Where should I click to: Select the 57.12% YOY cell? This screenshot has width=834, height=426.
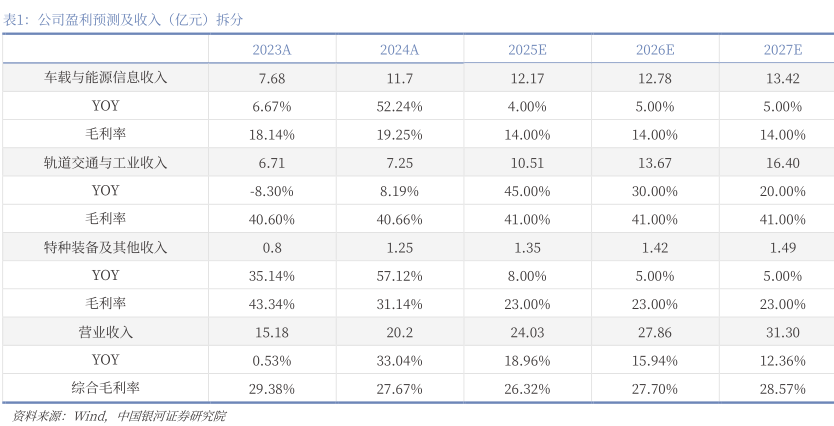400,275
